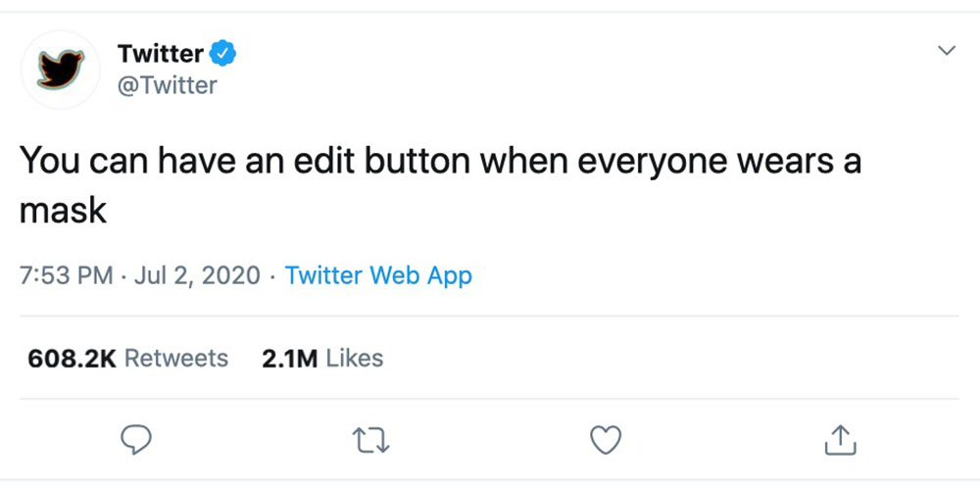Click the tweet's first line of text
Viewport: 980px width, 490px height.
coord(441,161)
